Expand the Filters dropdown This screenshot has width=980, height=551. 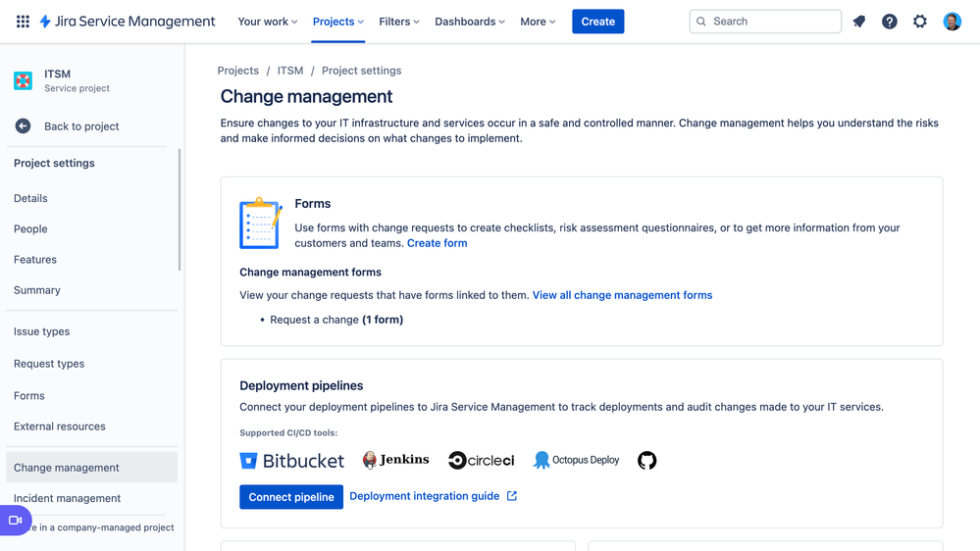pyautogui.click(x=398, y=22)
